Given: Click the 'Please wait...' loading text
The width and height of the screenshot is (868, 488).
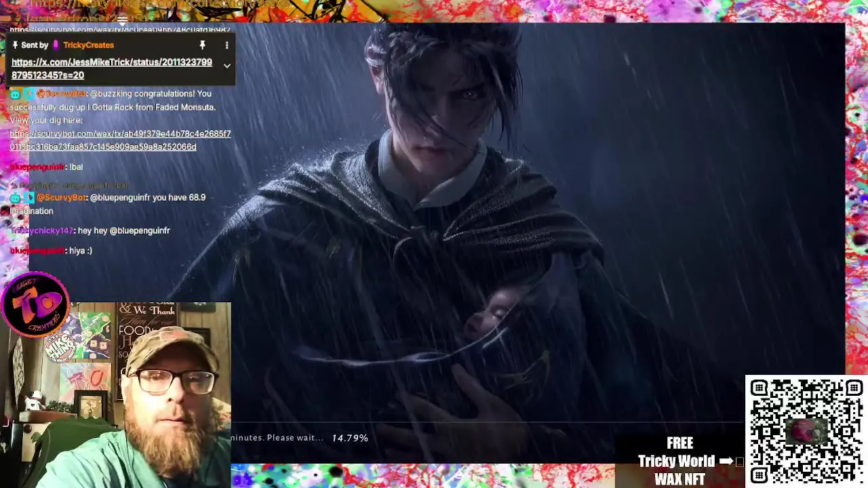Looking at the screenshot, I should 295,438.
